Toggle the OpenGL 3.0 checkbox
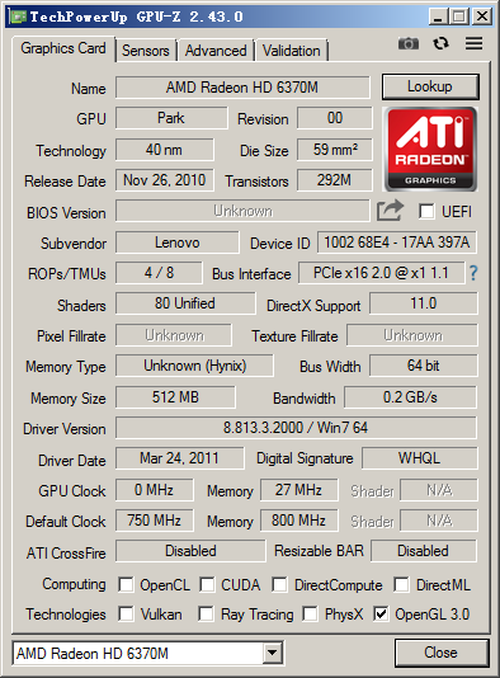Image resolution: width=500 pixels, height=678 pixels. coord(381,614)
